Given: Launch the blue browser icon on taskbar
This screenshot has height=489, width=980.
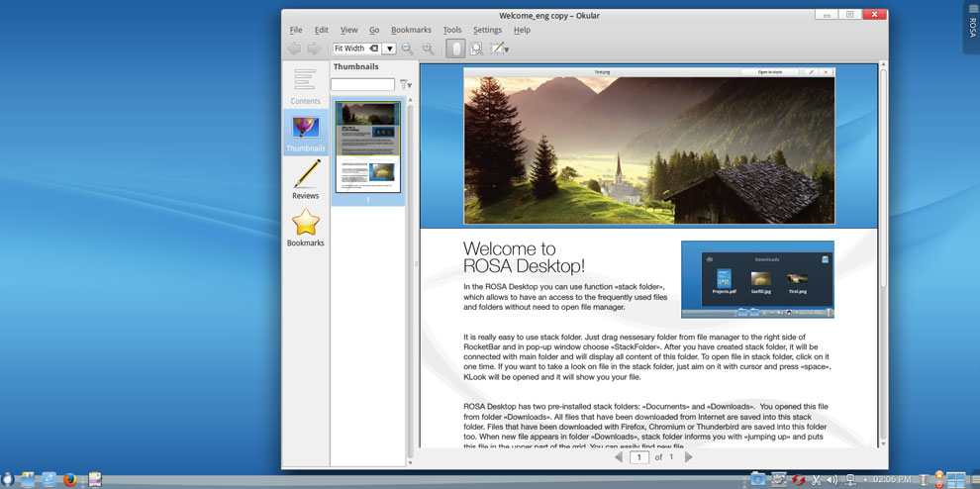Looking at the screenshot, I should pos(49,480).
